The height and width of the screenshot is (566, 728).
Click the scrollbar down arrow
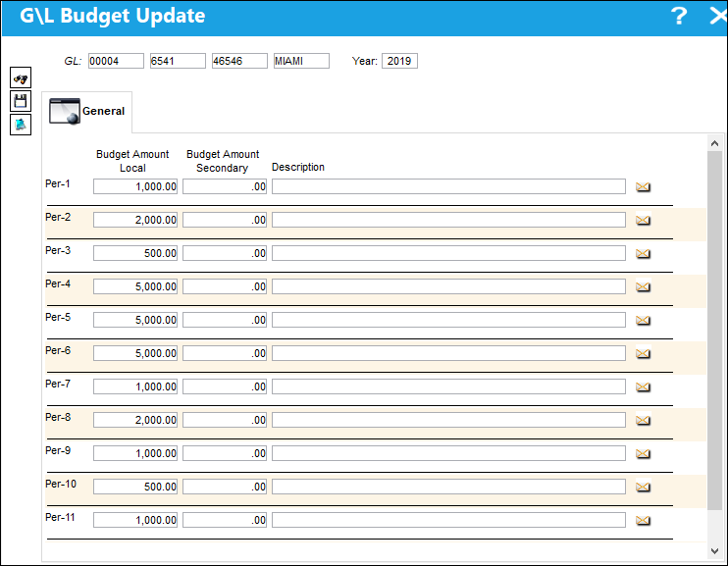click(x=714, y=550)
